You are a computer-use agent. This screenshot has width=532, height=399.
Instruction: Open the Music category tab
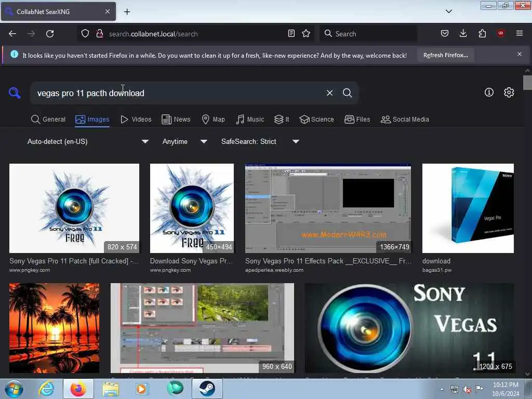250,119
